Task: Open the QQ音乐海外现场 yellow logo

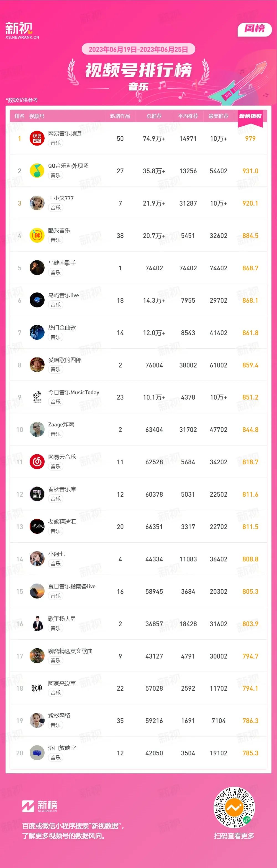Action: point(37,171)
